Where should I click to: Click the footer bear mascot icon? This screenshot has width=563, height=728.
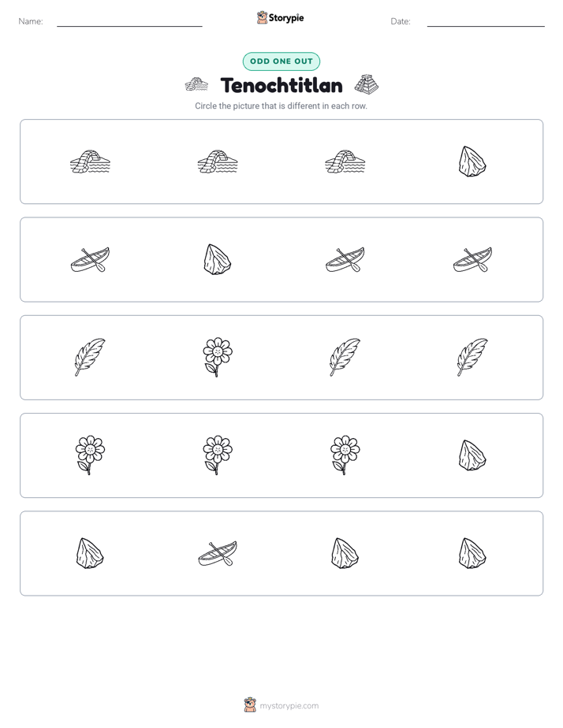250,705
